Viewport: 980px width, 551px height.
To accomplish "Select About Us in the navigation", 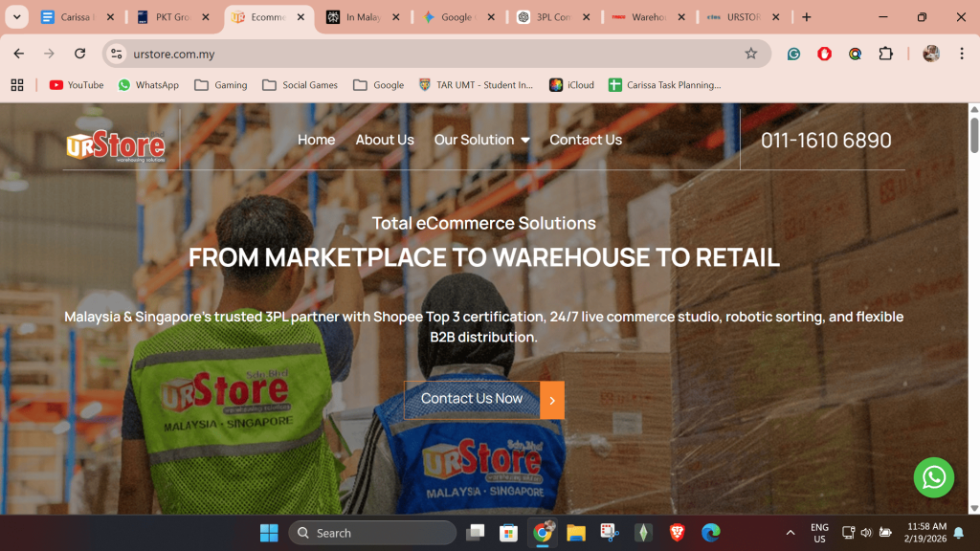I will 385,140.
